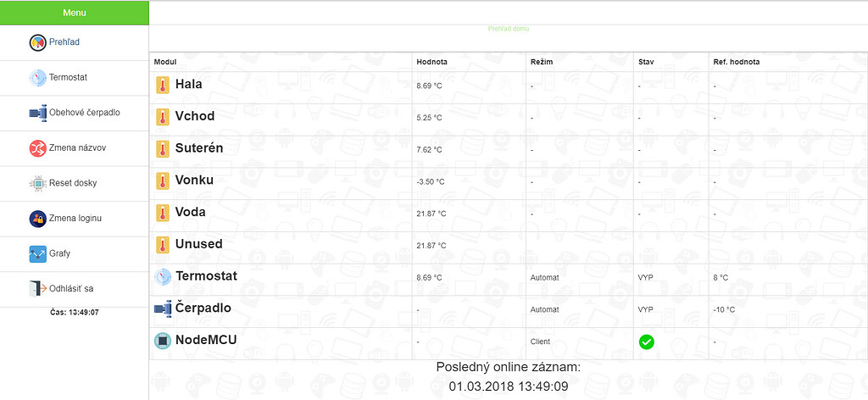Click the Hala thermometer icon
This screenshot has width=868, height=400.
(x=162, y=85)
